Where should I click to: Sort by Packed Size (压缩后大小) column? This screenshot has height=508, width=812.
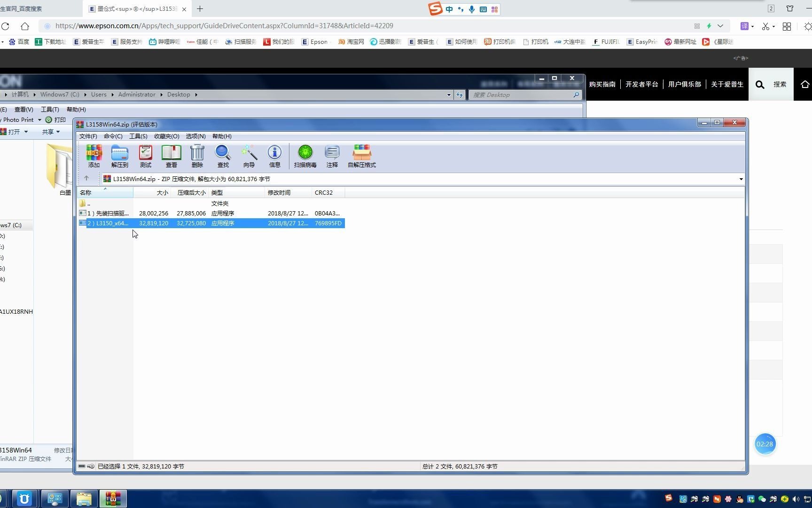[189, 192]
